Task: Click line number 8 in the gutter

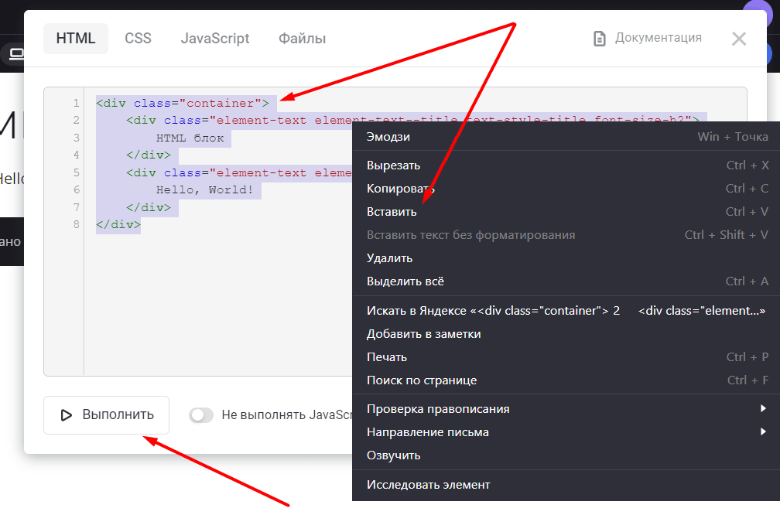Action: [x=76, y=224]
